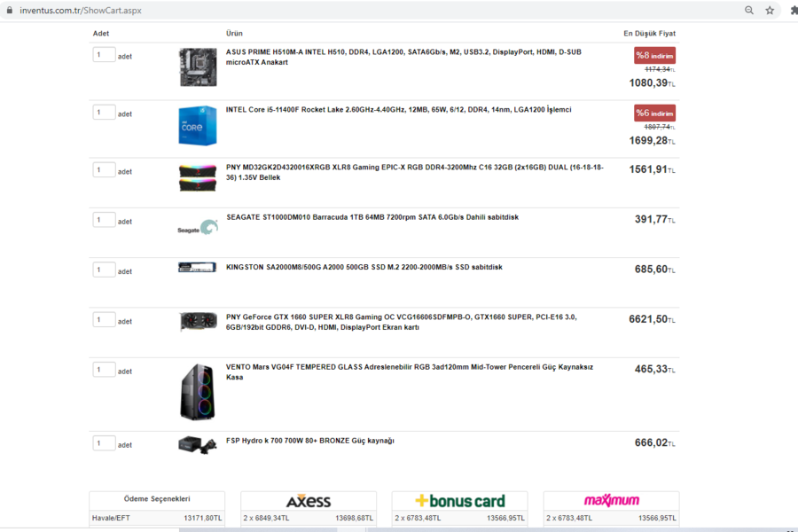Click quantity field for ASUS PRIME H510M-A
798x532 pixels.
[x=104, y=54]
